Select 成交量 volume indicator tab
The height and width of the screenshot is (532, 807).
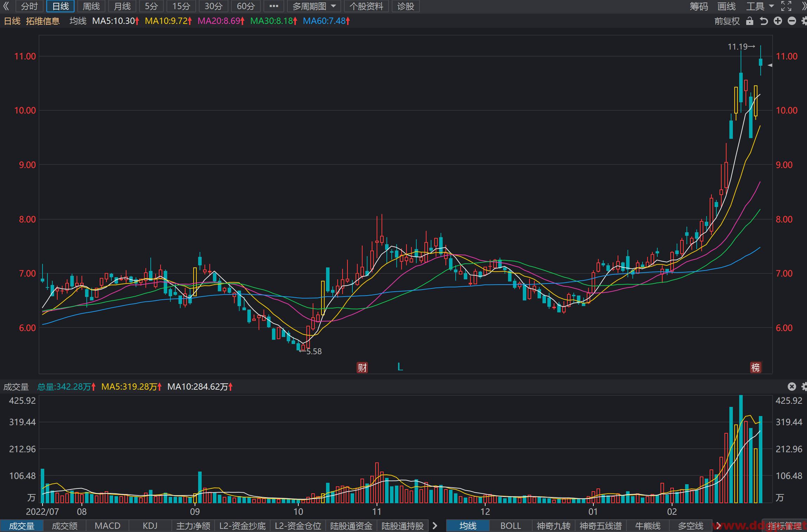tap(22, 526)
